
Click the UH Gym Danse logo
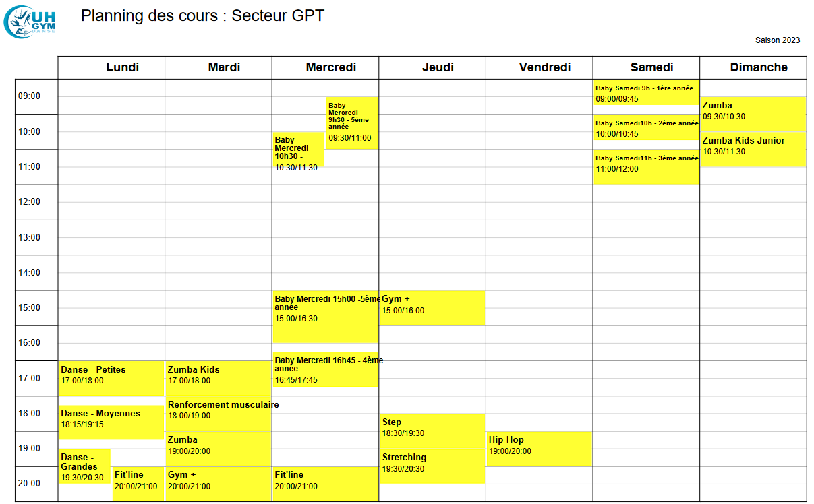tap(30, 21)
